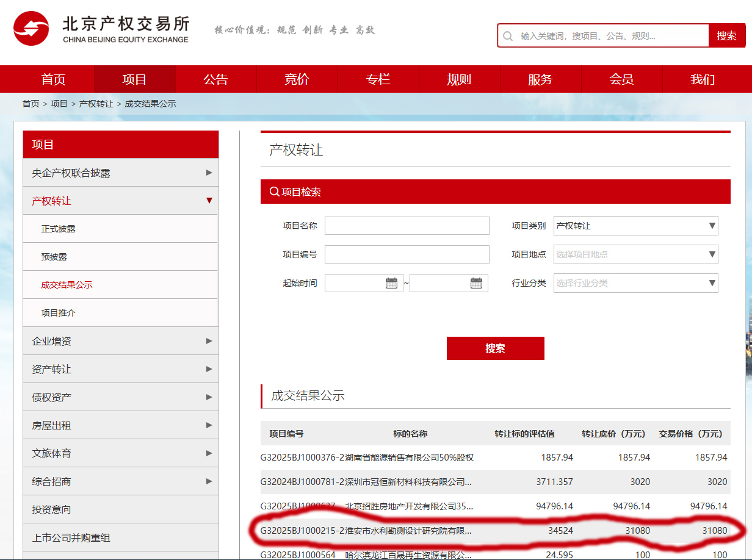Open 服务 navigation tab

tap(540, 79)
